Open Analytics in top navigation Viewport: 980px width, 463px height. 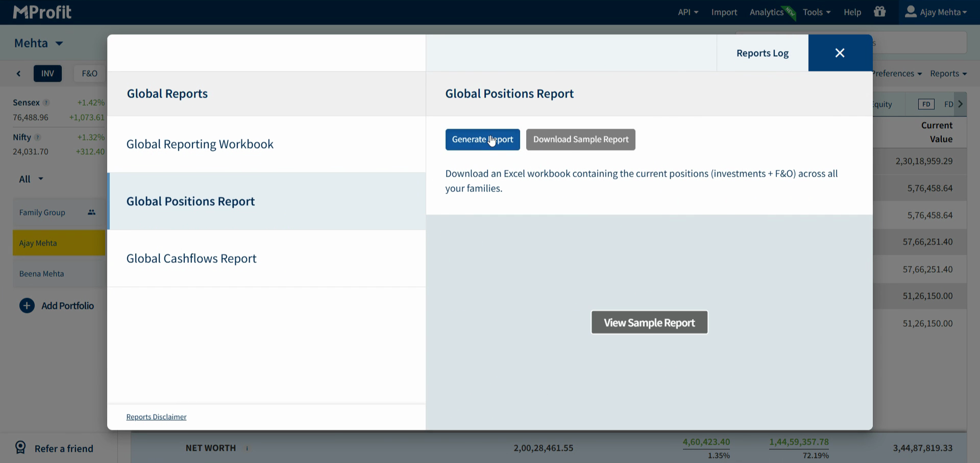tap(767, 12)
